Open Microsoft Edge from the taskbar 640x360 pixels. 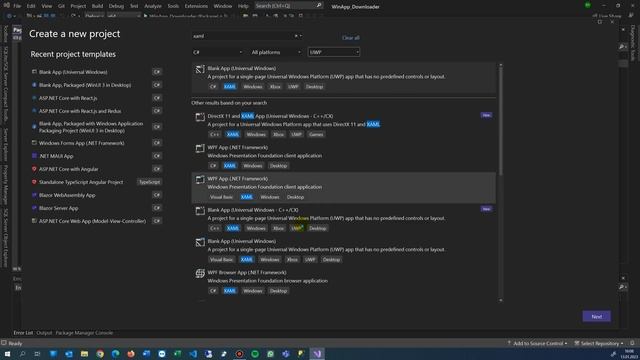116,353
